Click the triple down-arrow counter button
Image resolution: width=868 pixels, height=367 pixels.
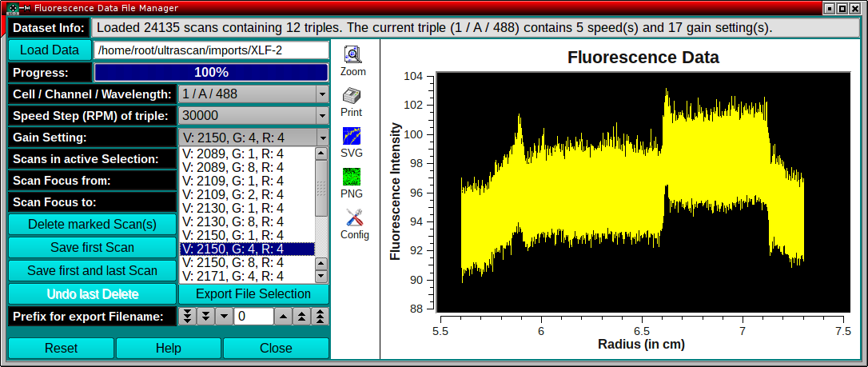187,316
